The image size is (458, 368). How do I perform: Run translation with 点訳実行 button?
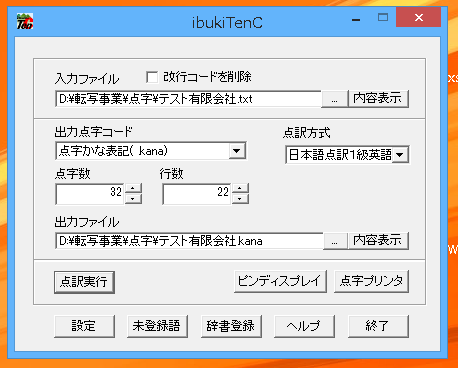pos(84,282)
